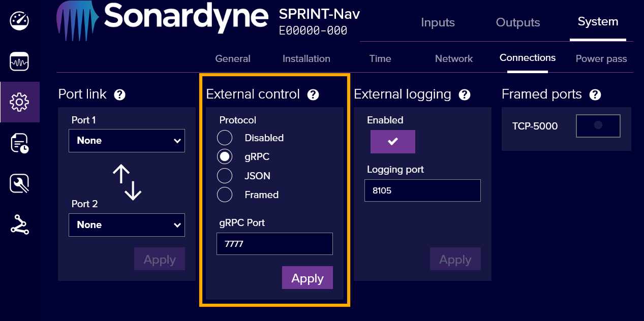The height and width of the screenshot is (321, 644).
Task: Click Apply in External control panel
Action: [x=307, y=278]
